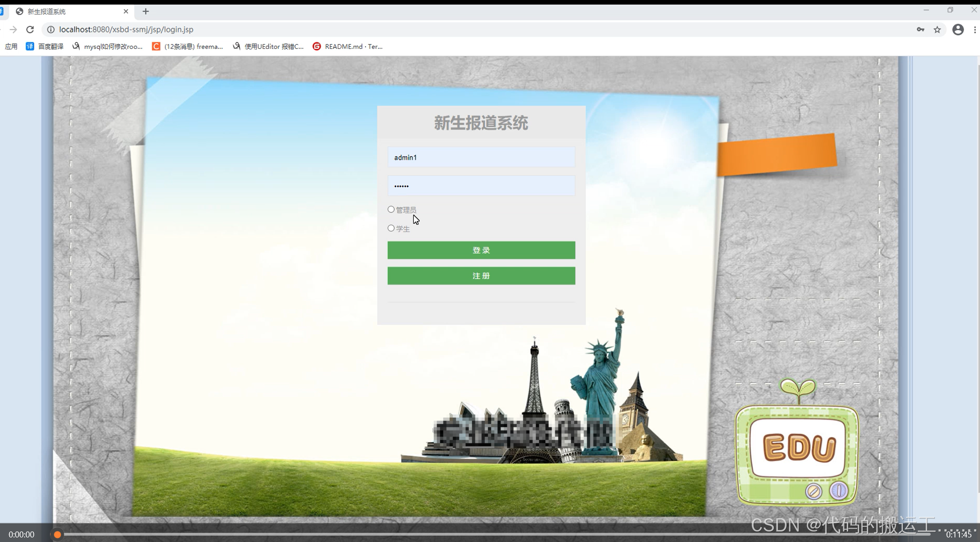980x542 pixels.
Task: Focus the password input field
Action: (481, 186)
